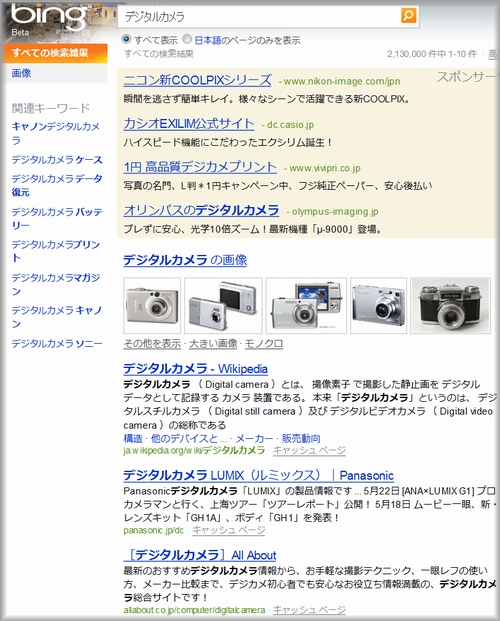Open related keyword デジタルカメラ データ復元
Screen dimensions: 500x621
point(57,185)
